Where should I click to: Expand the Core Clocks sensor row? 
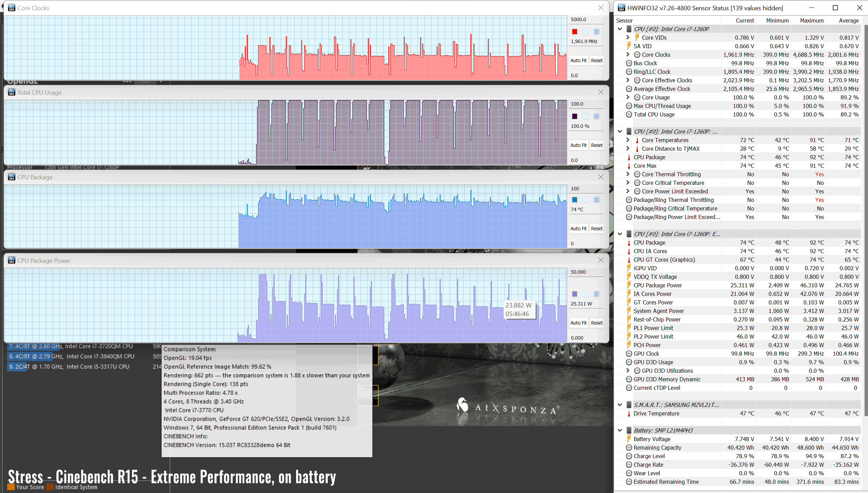628,55
